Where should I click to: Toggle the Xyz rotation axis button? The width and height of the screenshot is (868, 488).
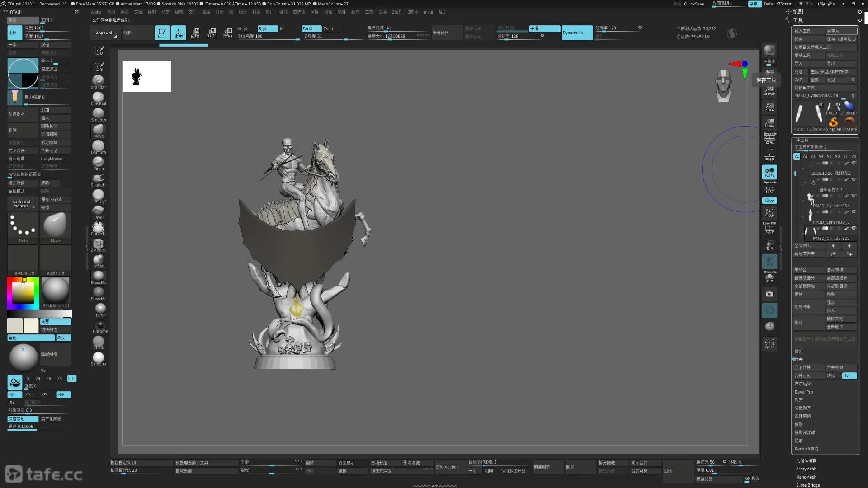(x=769, y=201)
